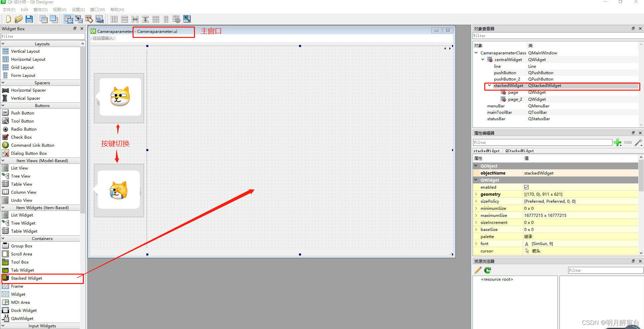The width and height of the screenshot is (644, 329).
Task: Collapse the Layouts category in Widget Box
Action: coord(3,44)
